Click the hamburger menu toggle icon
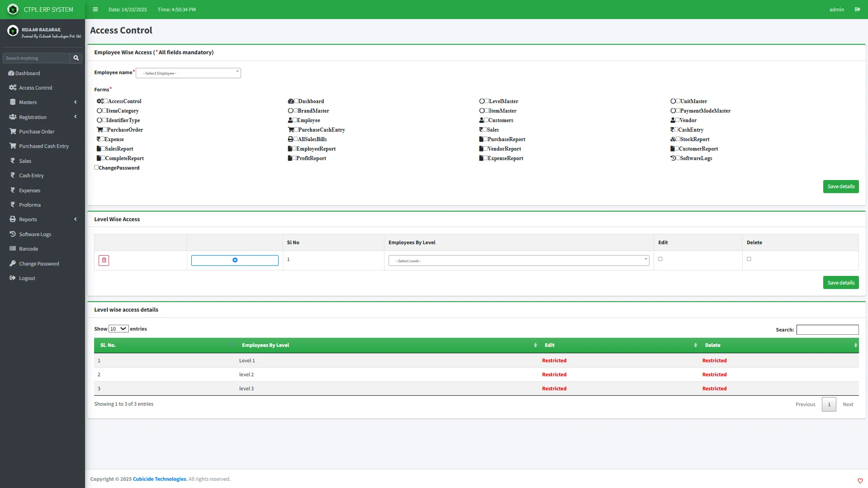This screenshot has width=868, height=488. pos(95,9)
